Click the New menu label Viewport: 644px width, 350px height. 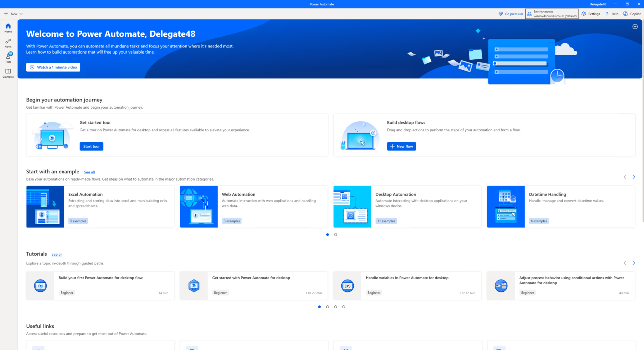coord(14,14)
